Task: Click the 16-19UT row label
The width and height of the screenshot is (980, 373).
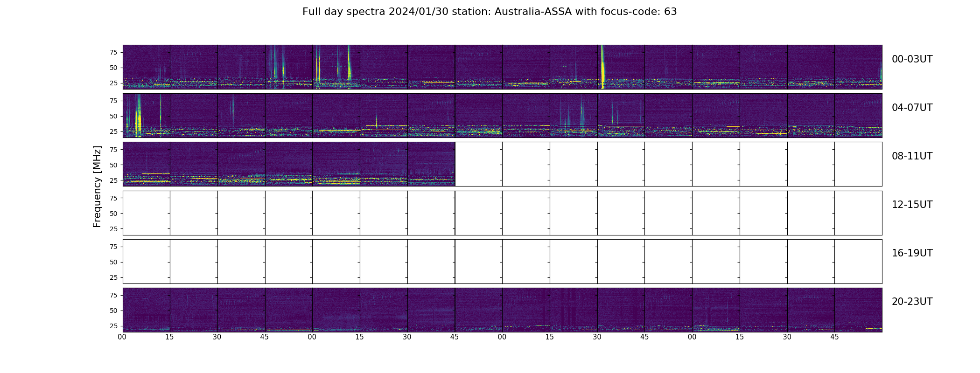Action: pyautogui.click(x=912, y=253)
